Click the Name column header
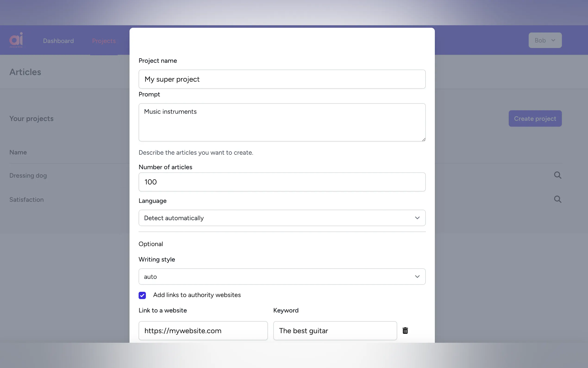 [x=18, y=152]
